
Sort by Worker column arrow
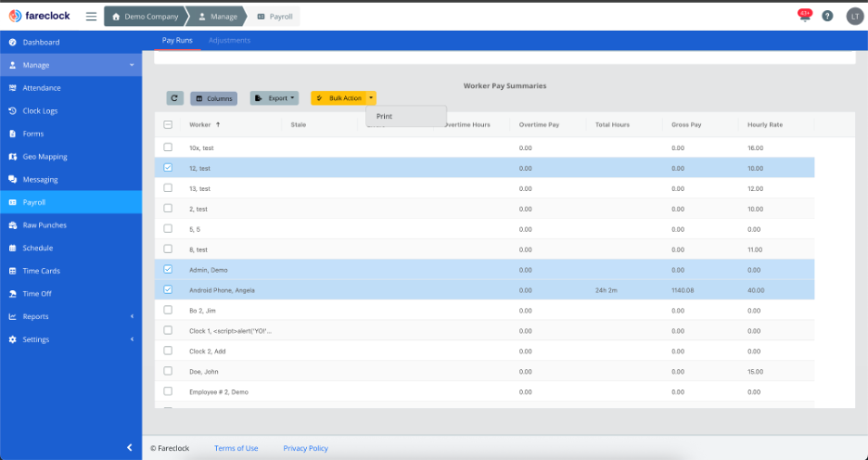[218, 124]
